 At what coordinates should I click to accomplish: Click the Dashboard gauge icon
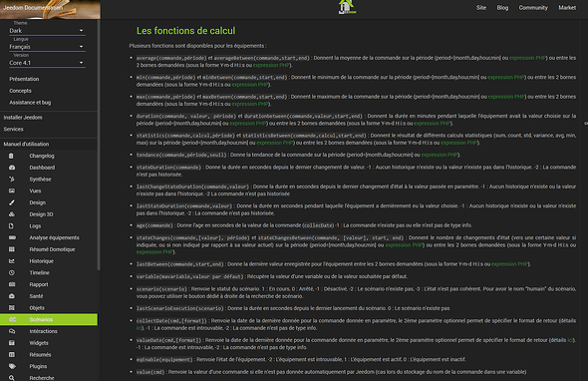coord(12,168)
